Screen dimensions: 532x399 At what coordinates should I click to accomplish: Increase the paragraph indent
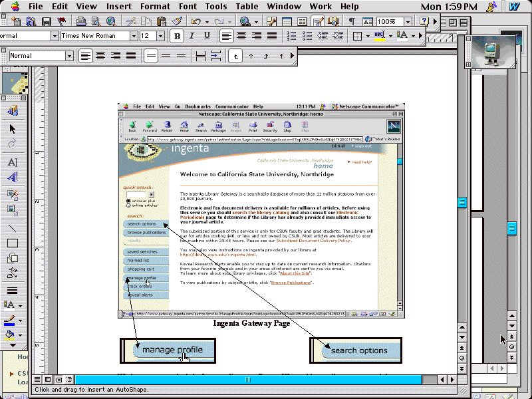tap(338, 36)
